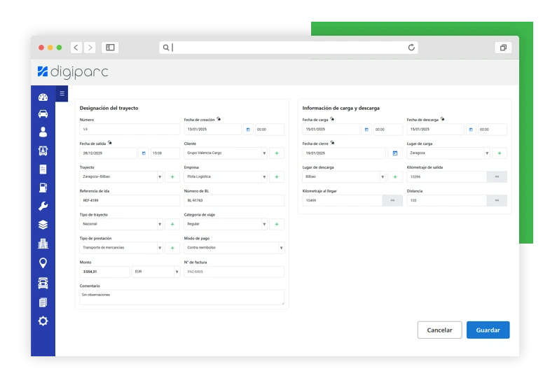Screen dimensions: 550x392
Task: Click the location pin sidebar icon
Action: click(43, 263)
